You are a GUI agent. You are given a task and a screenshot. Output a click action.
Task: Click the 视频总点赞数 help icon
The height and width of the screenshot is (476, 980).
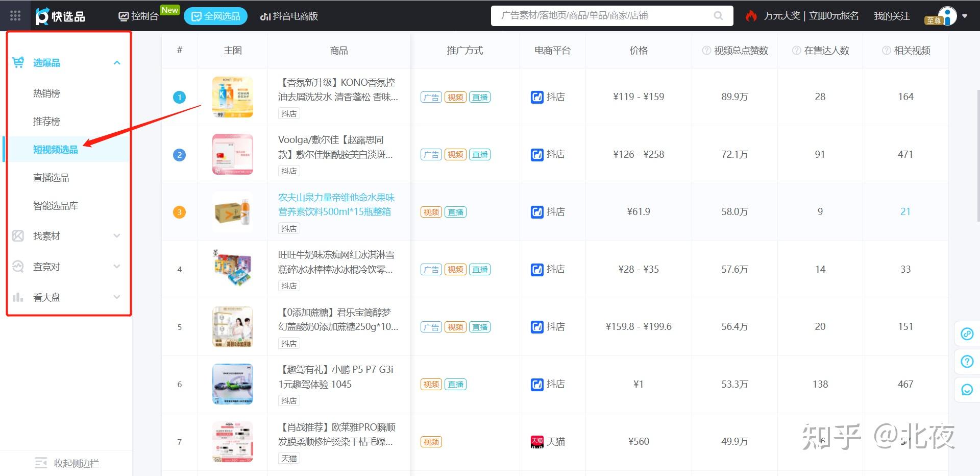click(706, 51)
